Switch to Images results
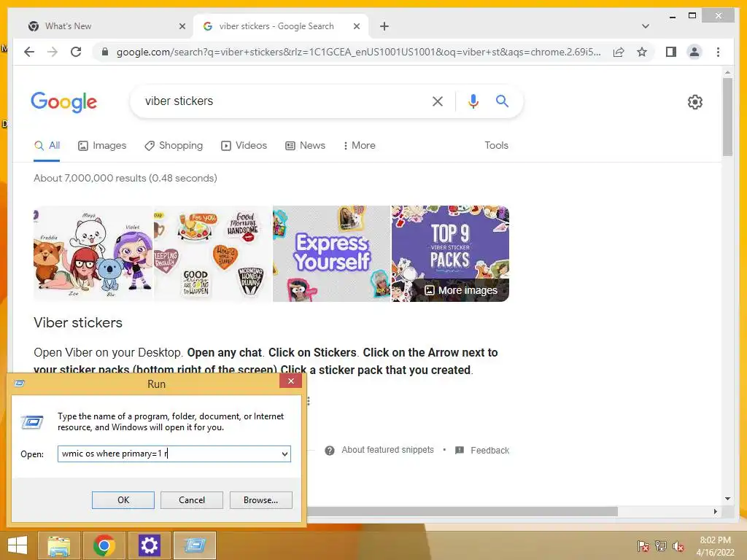Screen dimensions: 747x560 click(x=102, y=146)
